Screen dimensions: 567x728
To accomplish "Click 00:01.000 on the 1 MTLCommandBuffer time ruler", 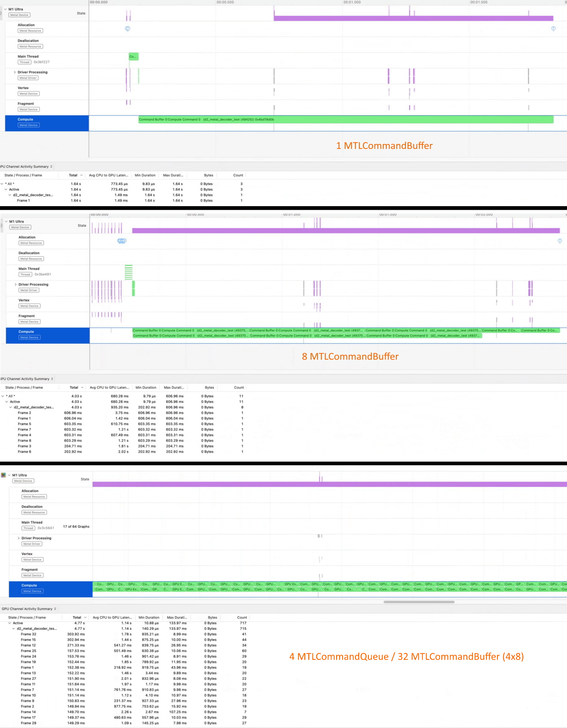I will tap(352, 2).
